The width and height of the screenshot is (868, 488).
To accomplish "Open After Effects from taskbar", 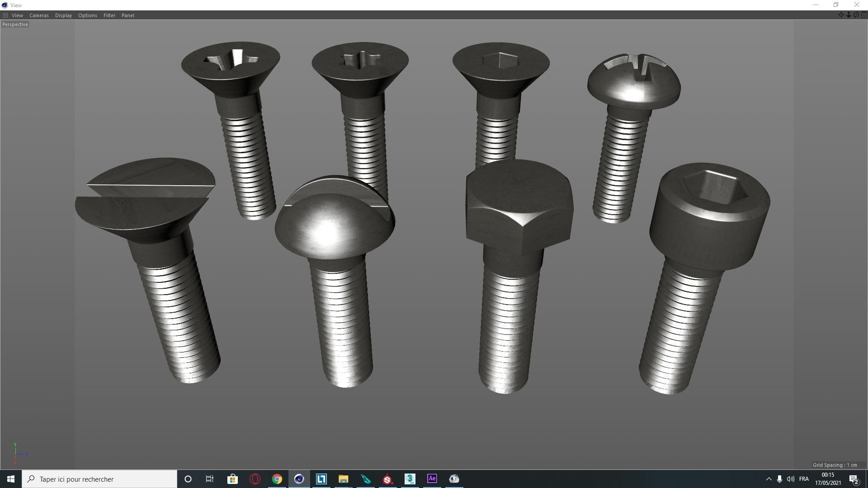I will [432, 479].
